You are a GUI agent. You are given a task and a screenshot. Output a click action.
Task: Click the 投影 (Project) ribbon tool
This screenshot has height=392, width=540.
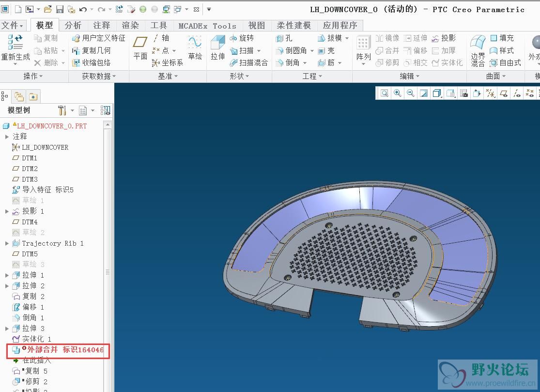point(444,38)
